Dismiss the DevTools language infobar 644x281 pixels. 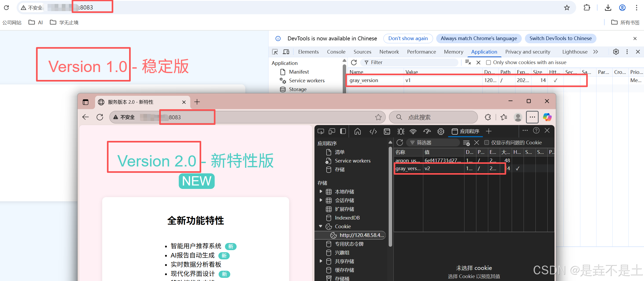point(635,39)
